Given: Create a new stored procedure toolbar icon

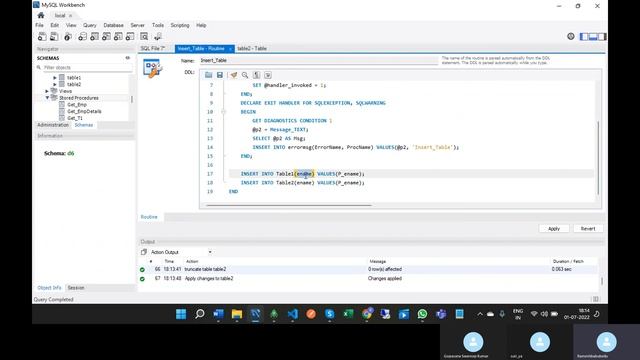Looking at the screenshot, I should [118, 37].
